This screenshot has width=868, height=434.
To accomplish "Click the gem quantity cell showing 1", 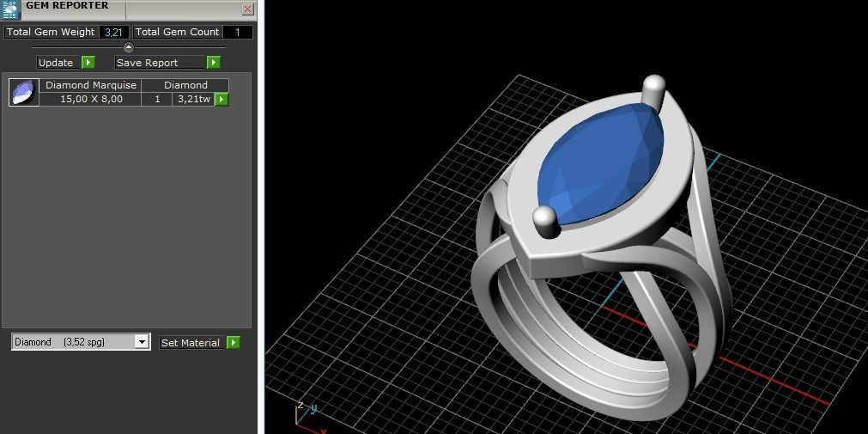I will pos(157,99).
